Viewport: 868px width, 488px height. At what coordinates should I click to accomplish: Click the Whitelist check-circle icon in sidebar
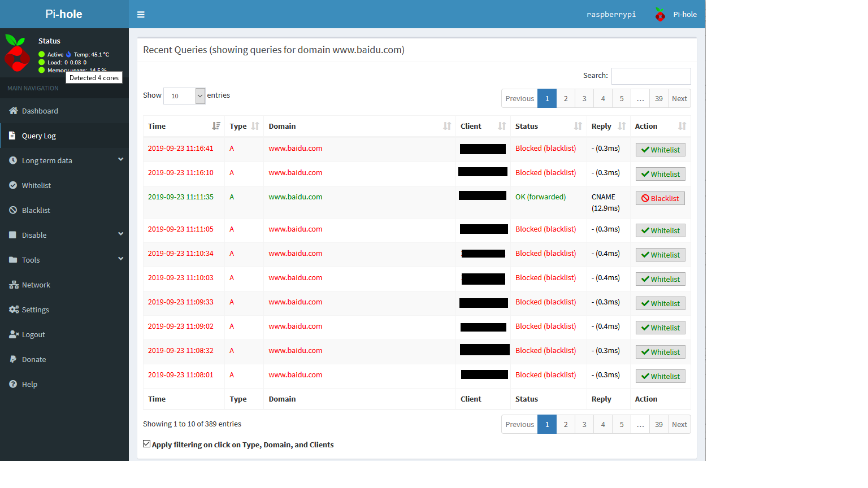click(x=13, y=185)
